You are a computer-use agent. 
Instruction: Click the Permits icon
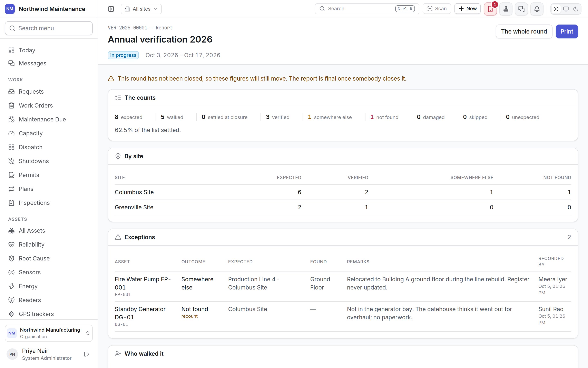[11, 175]
